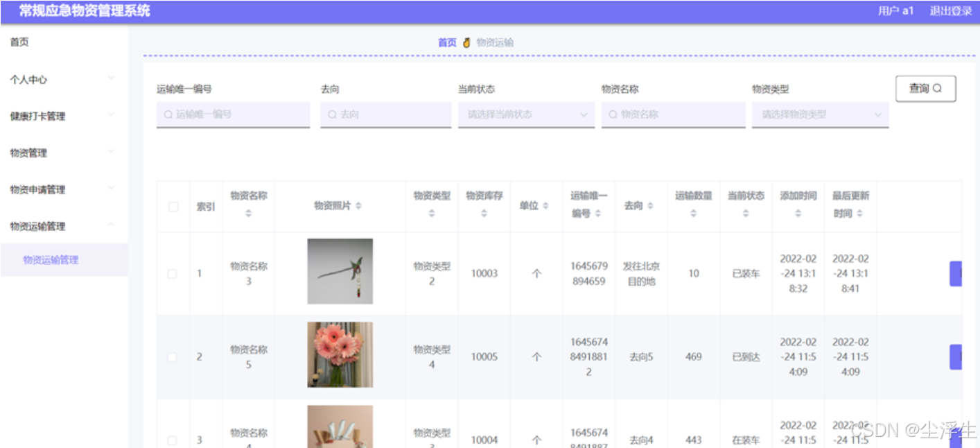Viewport: 980px width, 448px height.
Task: Click 用户 a1 in the header
Action: click(x=895, y=10)
